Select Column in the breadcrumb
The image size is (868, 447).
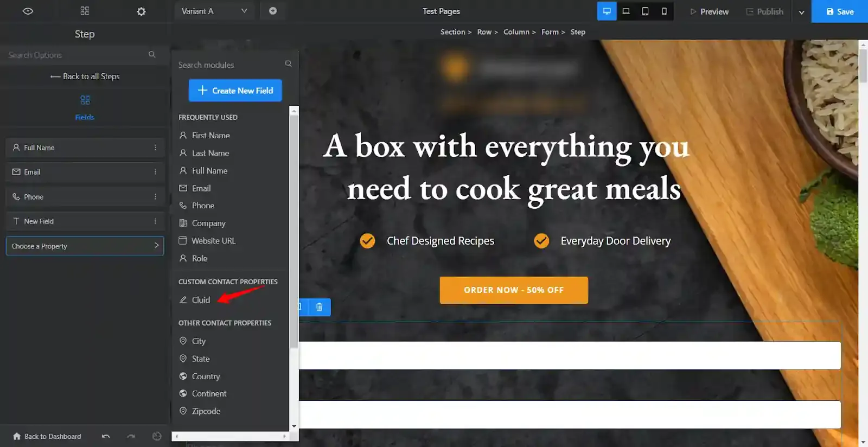[x=516, y=32]
